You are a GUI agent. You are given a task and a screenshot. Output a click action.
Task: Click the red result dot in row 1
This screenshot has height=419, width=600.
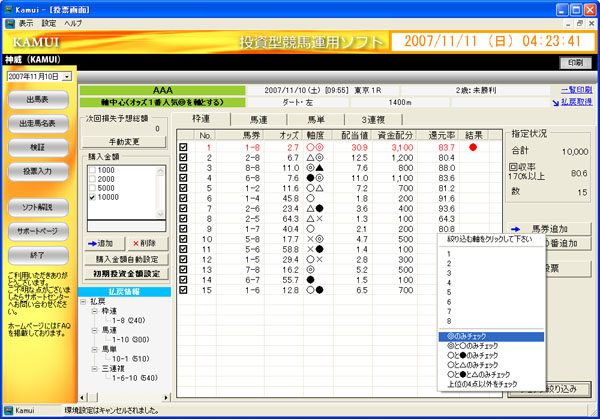click(473, 147)
